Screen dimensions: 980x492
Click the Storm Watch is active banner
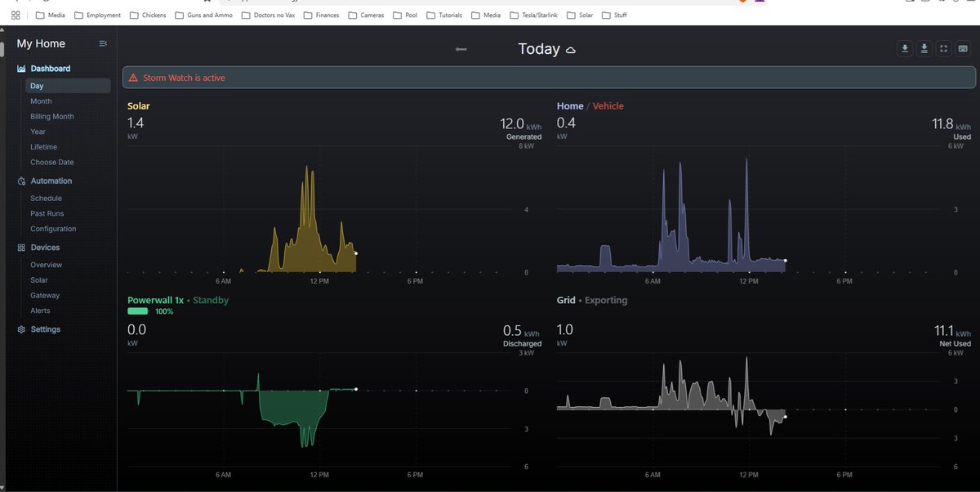point(549,78)
